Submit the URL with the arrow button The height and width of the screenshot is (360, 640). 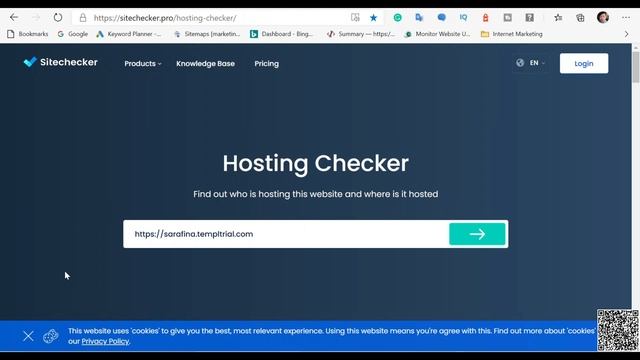pos(477,234)
